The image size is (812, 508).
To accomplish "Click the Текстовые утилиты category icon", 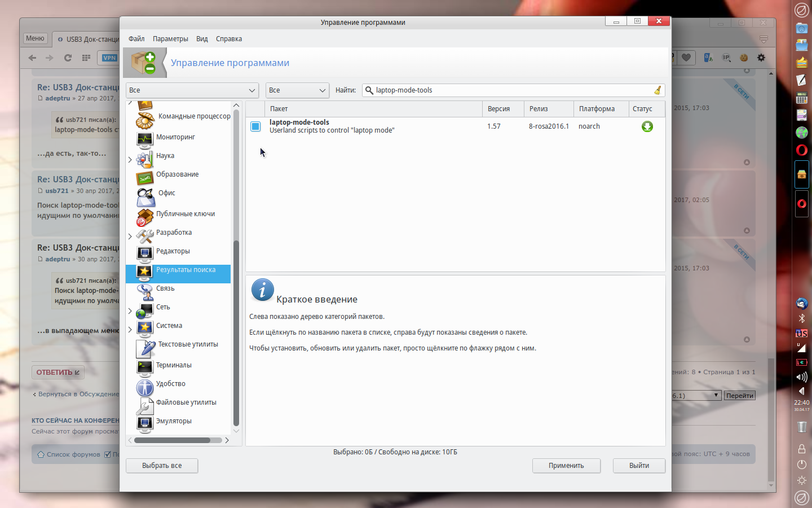I will pos(146,349).
